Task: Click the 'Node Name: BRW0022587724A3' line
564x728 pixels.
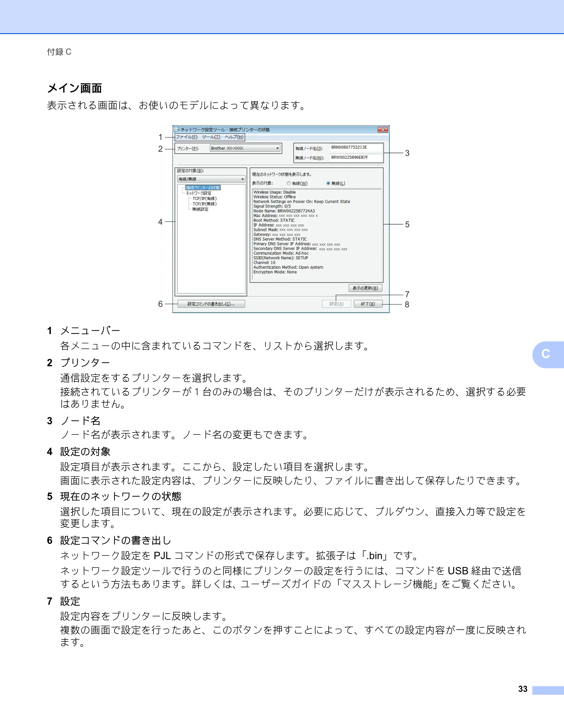Action: pos(284,211)
